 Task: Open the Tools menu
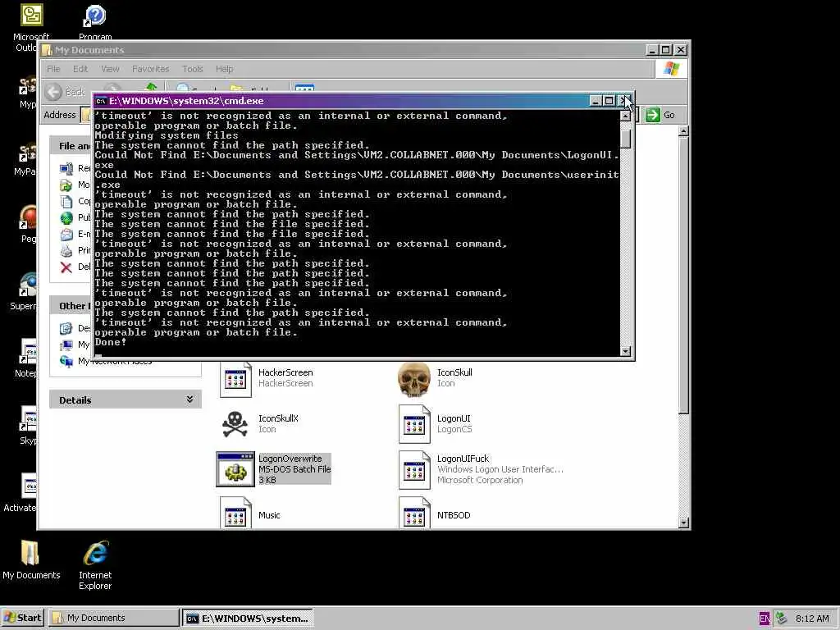[x=192, y=69]
